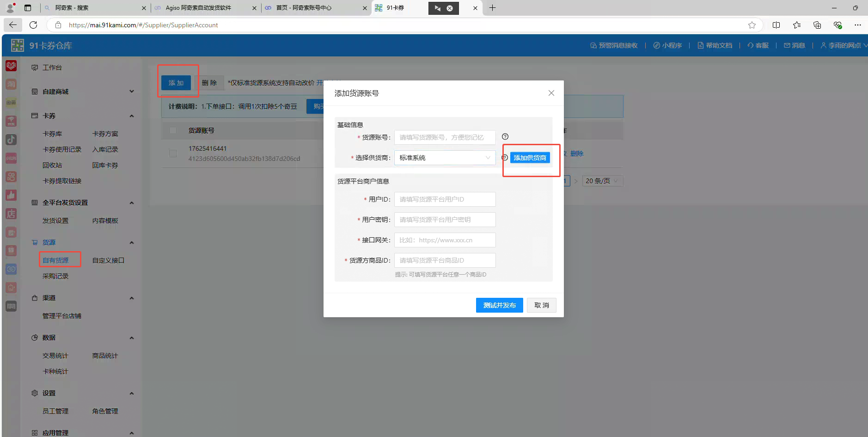This screenshot has height=437, width=868.
Task: Open the 客服 customer service icon
Action: (x=758, y=45)
